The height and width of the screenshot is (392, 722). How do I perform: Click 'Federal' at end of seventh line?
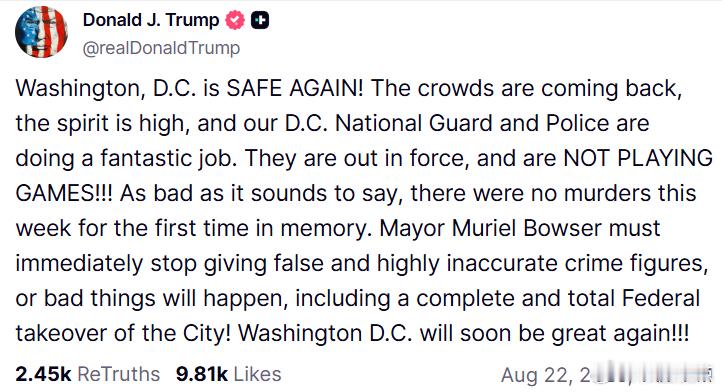(x=661, y=298)
